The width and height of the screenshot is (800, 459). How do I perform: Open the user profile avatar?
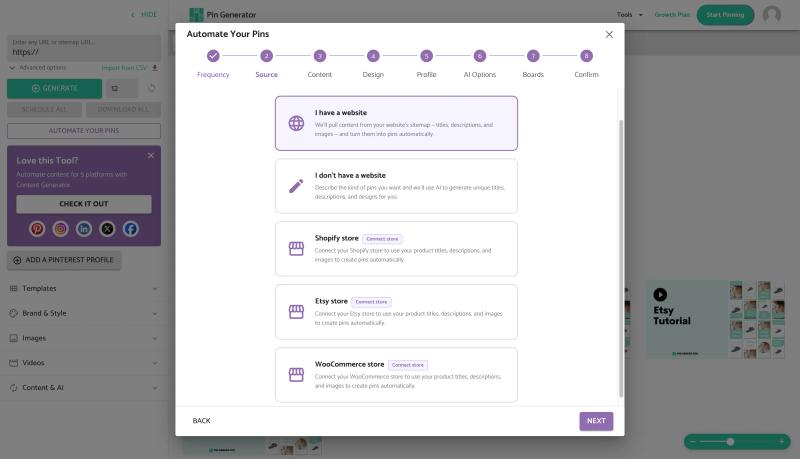(771, 14)
